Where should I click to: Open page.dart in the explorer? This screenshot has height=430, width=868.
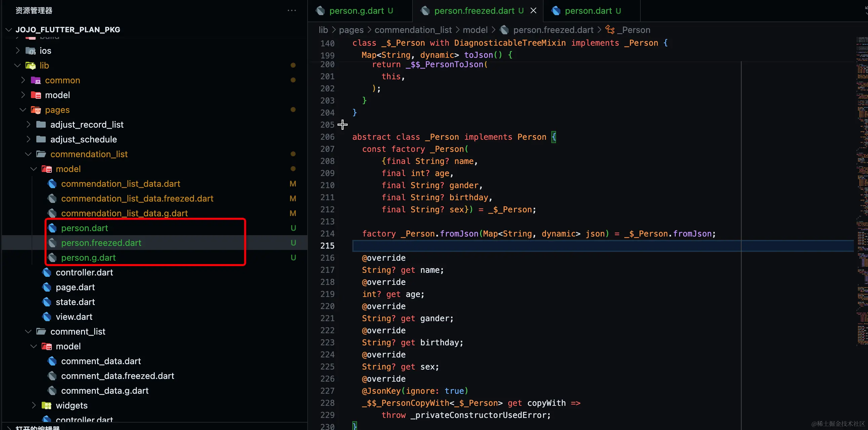(75, 287)
